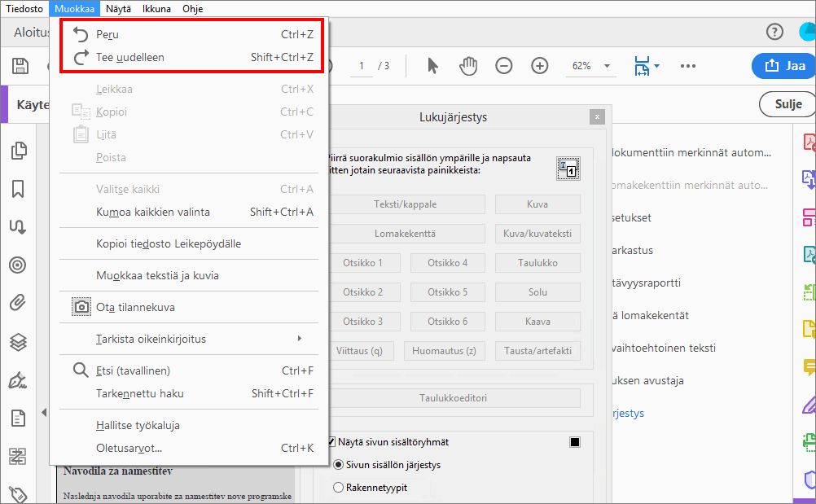Open the signatures pen panel

coord(18,380)
